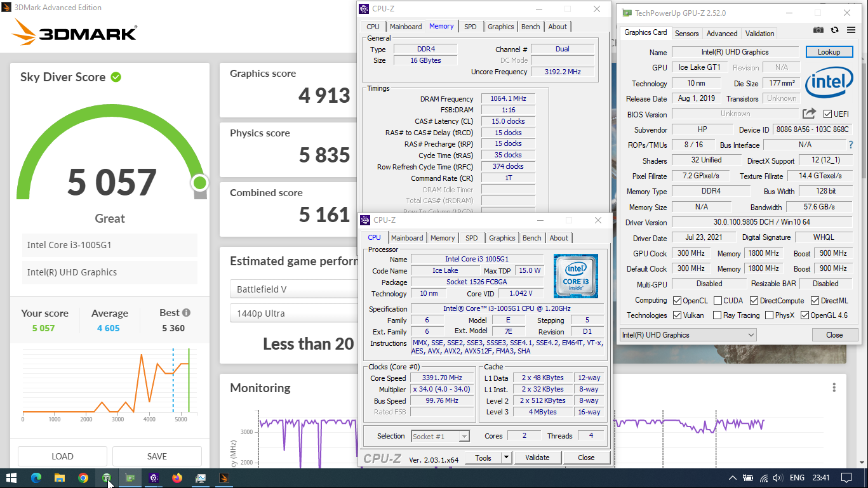Toggle the Vulkan checkbox
868x488 pixels.
(x=677, y=315)
